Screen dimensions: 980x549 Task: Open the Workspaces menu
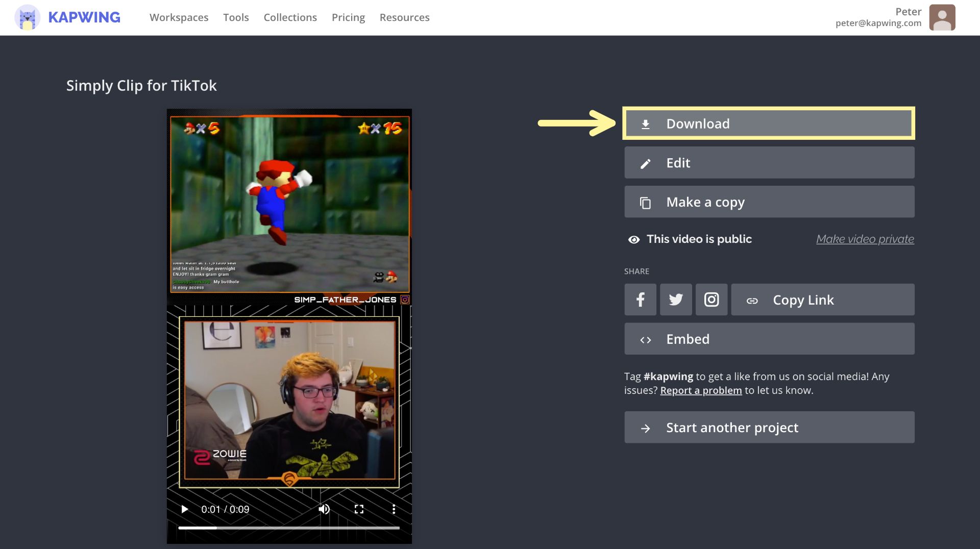[x=179, y=17]
